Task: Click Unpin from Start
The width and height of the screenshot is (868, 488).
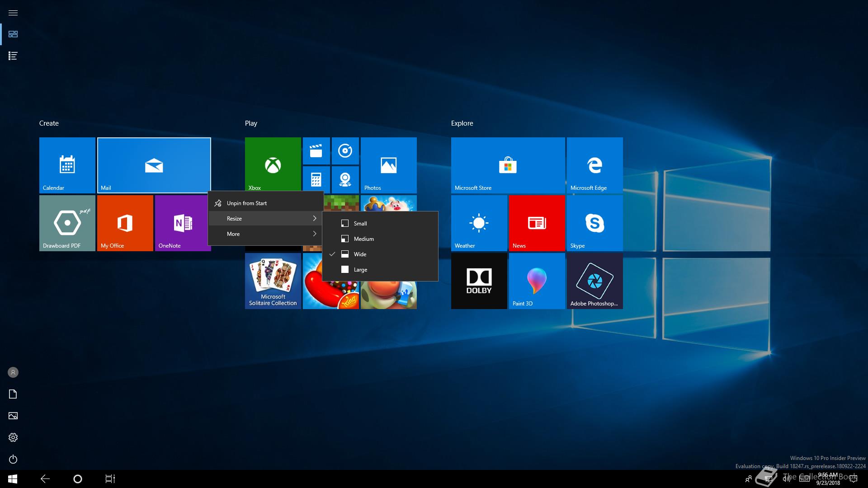Action: pos(266,203)
